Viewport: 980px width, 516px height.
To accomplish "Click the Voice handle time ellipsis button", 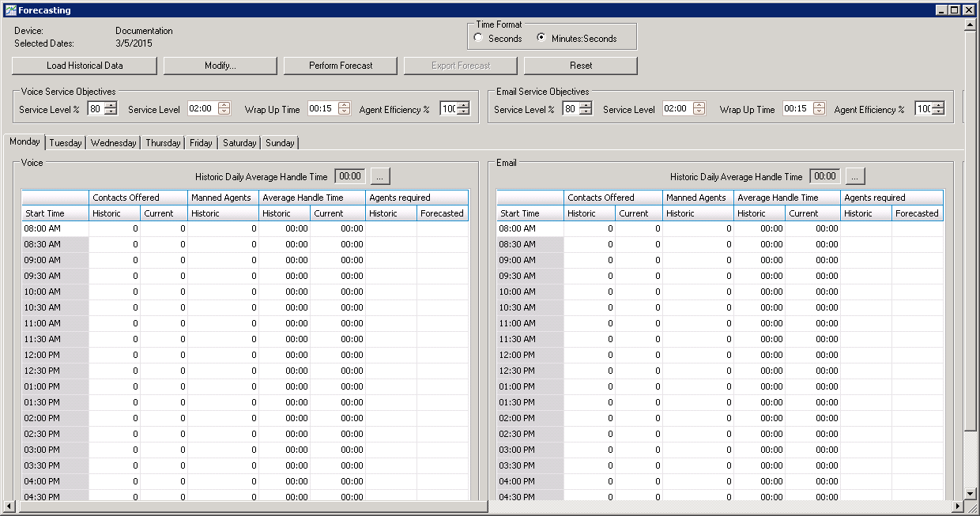I will pos(380,177).
